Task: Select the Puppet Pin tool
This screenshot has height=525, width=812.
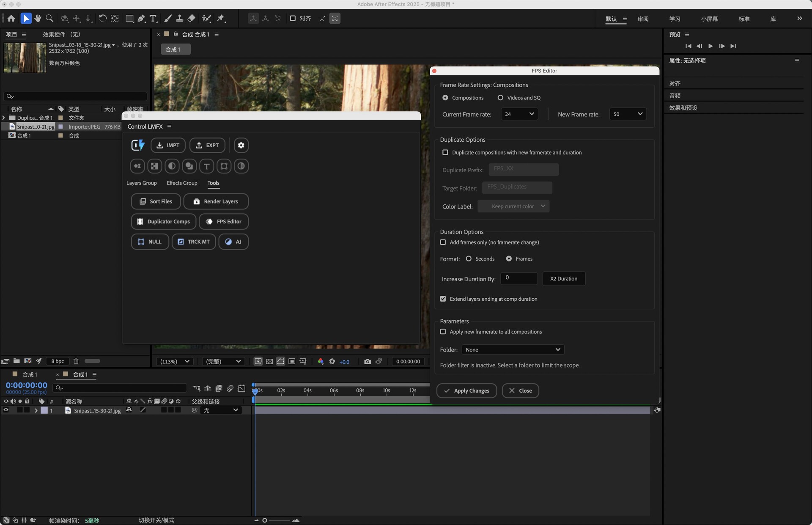Action: tap(221, 18)
